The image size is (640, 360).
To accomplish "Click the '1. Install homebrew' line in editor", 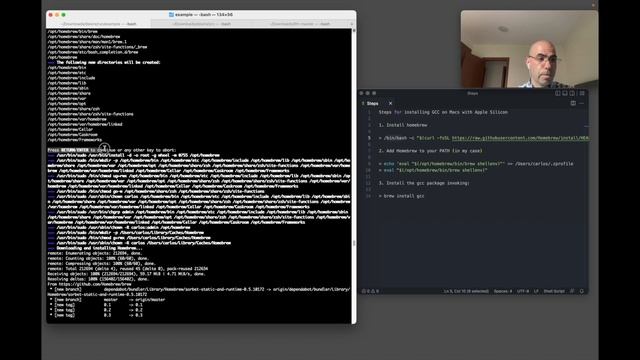I will point(402,125).
